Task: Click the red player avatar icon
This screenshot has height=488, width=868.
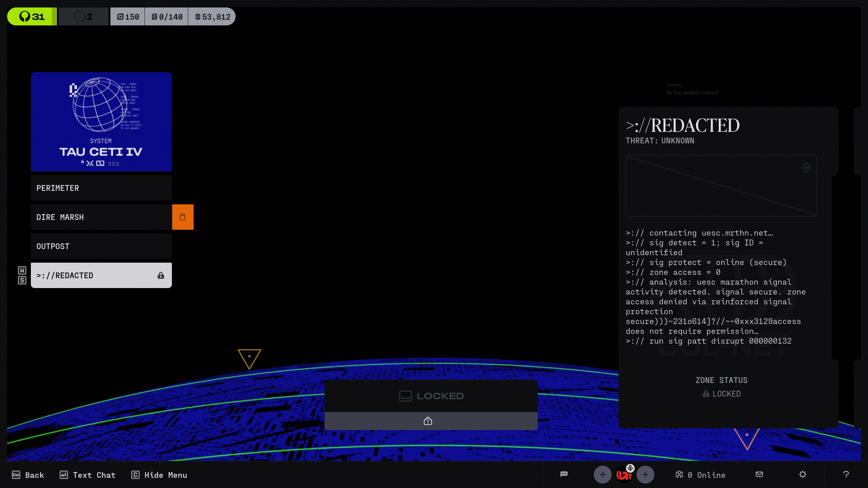Action: click(623, 475)
